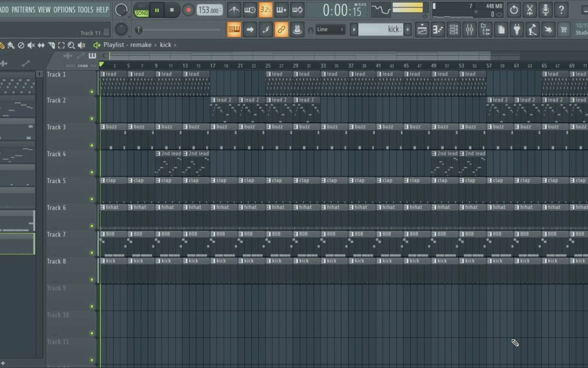
Task: Switch the SONG/PAT mode toggle
Action: point(142,10)
